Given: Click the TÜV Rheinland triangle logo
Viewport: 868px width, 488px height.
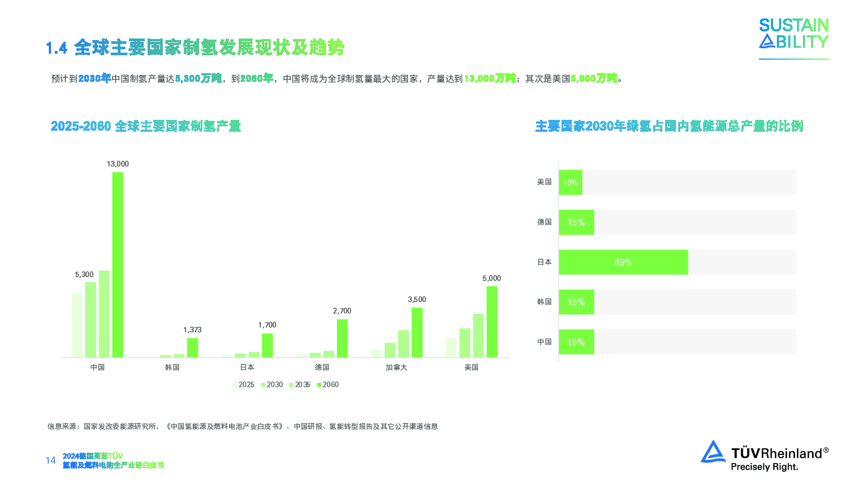Looking at the screenshot, I should (x=713, y=452).
